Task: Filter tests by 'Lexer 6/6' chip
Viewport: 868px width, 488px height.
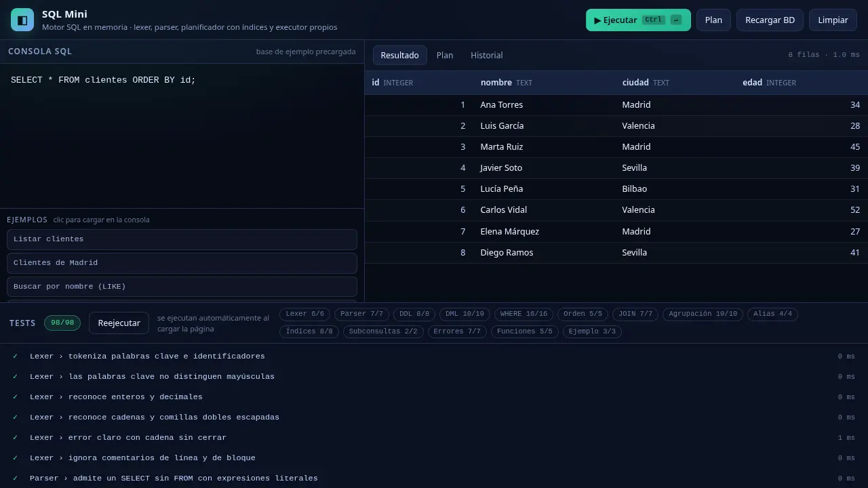Action: tap(305, 314)
